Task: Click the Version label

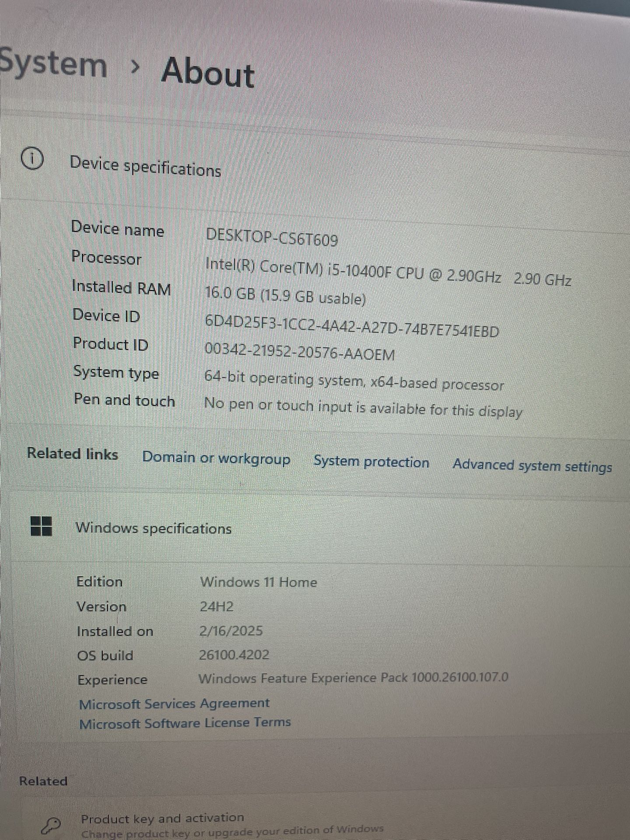Action: coord(101,606)
